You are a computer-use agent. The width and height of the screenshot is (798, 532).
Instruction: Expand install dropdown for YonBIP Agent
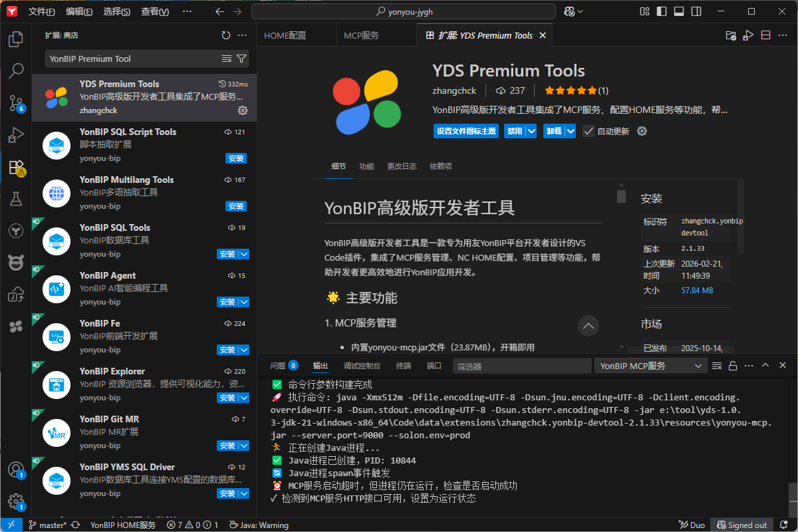click(x=244, y=302)
